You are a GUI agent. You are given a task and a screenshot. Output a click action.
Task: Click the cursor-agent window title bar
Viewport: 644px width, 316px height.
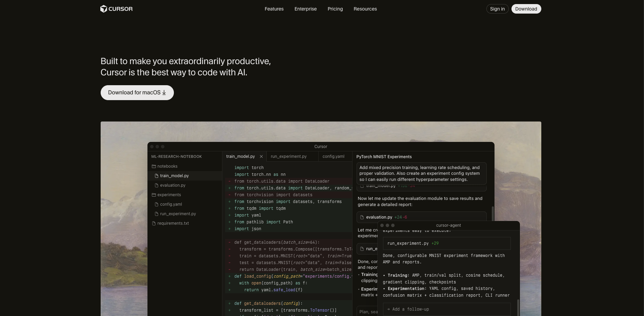(x=448, y=225)
